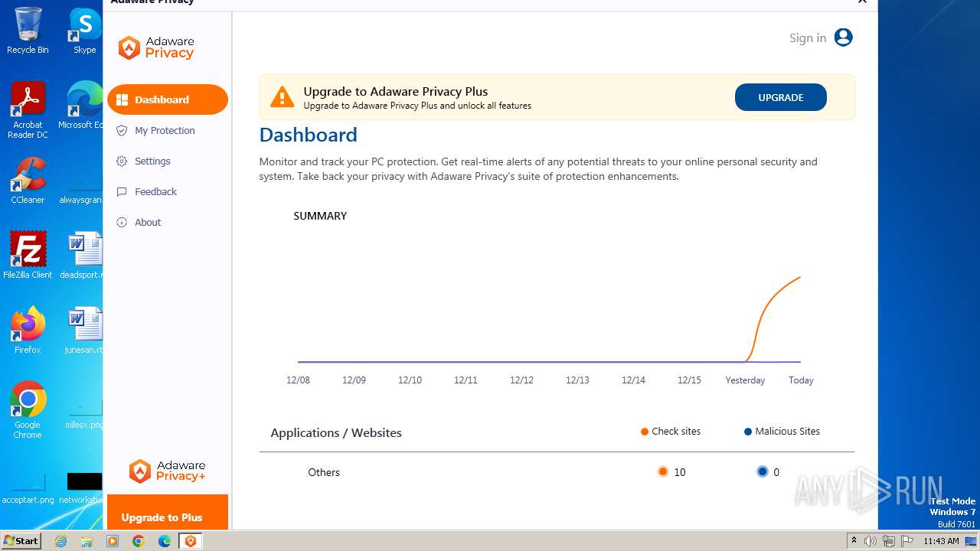This screenshot has height=551, width=980.
Task: Open Acrobat Reader DC shortcut
Action: pyautogui.click(x=28, y=110)
